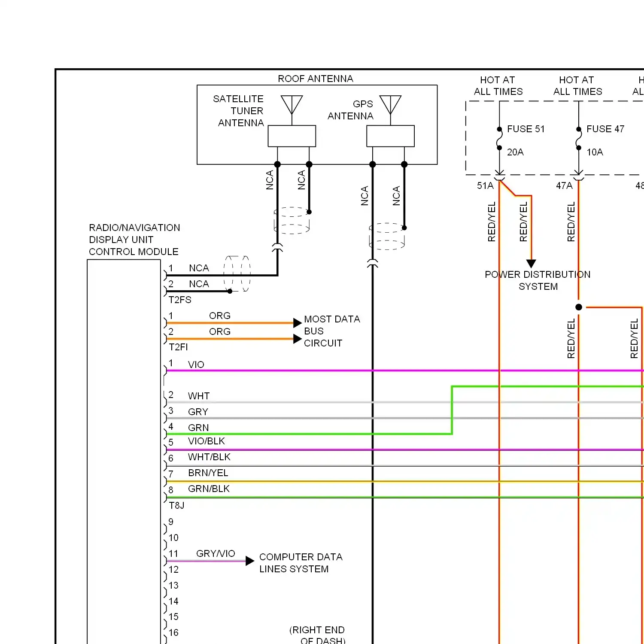Click pin number 9 on the module
This screenshot has width=644, height=644.
click(x=171, y=522)
